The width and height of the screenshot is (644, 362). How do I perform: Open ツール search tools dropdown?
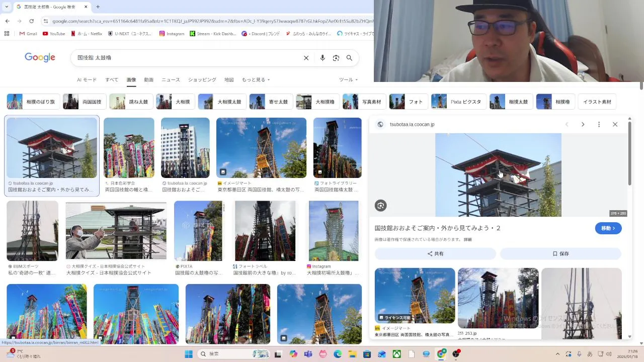tap(348, 80)
